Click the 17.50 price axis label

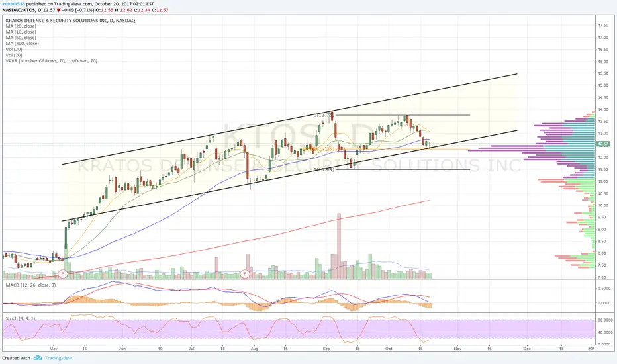(x=603, y=25)
